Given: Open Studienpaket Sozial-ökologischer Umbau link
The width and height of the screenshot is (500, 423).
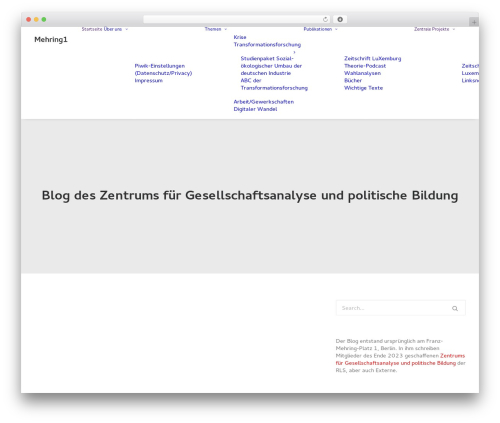Looking at the screenshot, I should click(271, 66).
